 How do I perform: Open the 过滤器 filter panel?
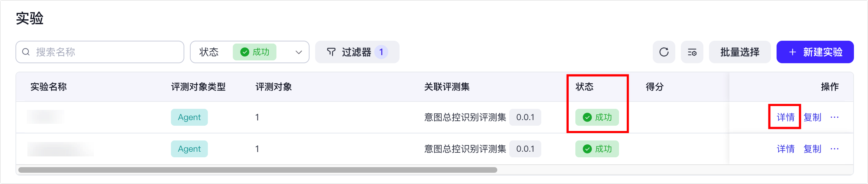357,52
